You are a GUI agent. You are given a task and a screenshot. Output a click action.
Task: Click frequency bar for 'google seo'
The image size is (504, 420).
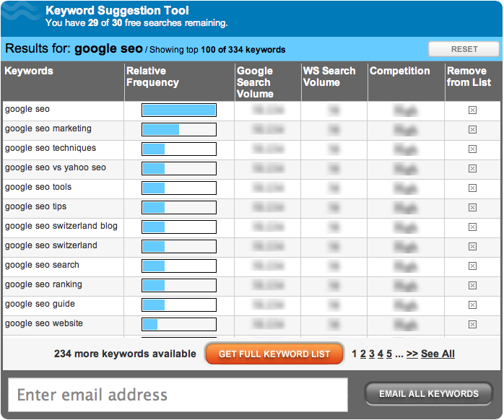coord(179,110)
